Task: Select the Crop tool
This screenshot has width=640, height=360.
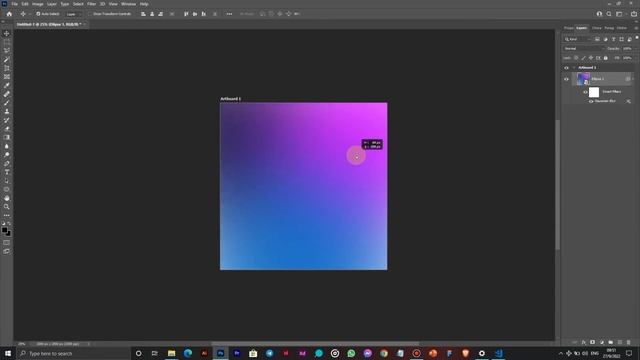Action: point(7,68)
